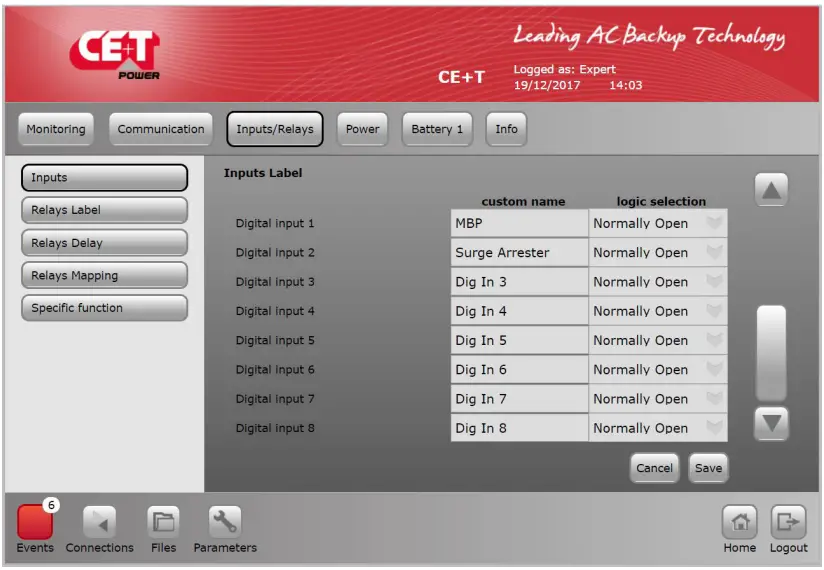The image size is (824, 570).
Task: Edit the Dig In 5 custom name field
Action: coord(519,340)
